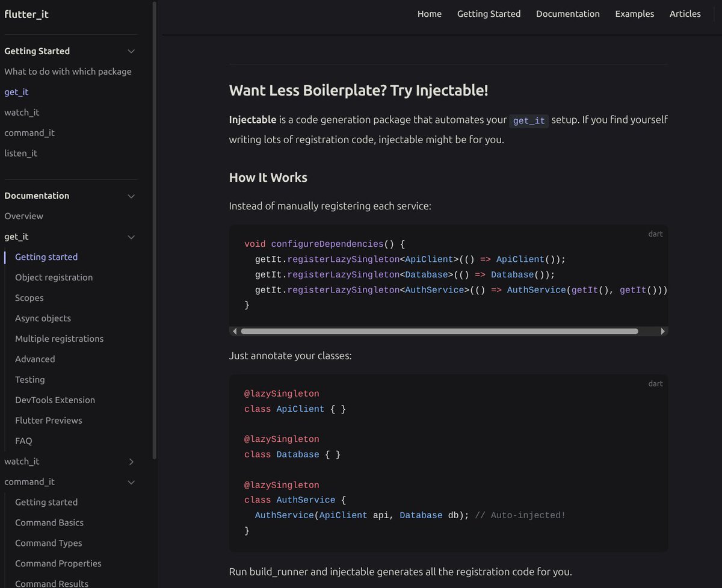Expand the watch_it documentation subsection
Viewport: 722px width, 588px height.
pos(131,462)
